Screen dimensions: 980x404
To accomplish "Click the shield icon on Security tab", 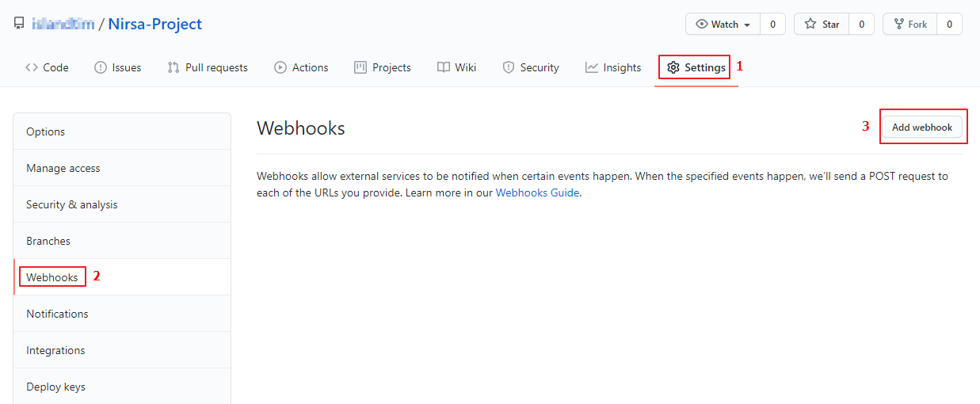I will tap(509, 67).
